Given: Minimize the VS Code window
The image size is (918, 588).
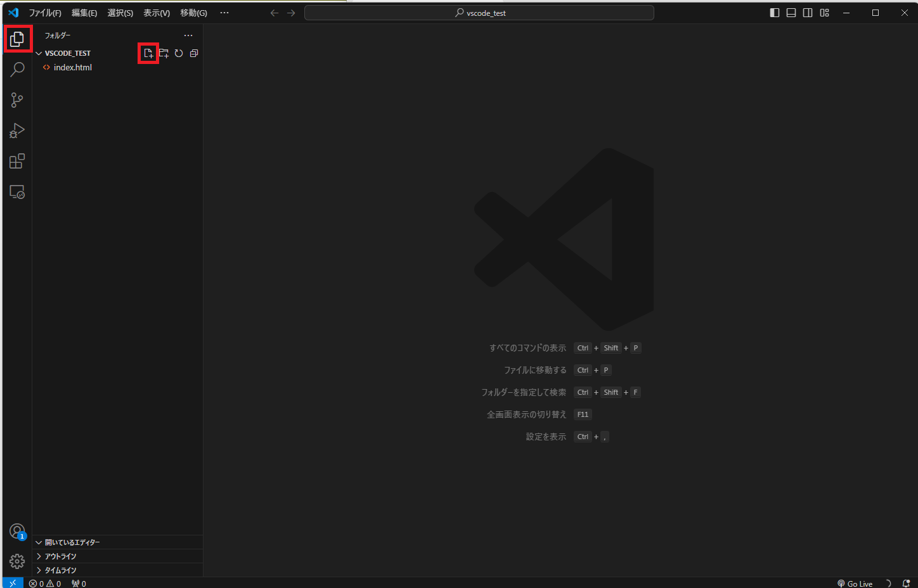Looking at the screenshot, I should pos(846,13).
